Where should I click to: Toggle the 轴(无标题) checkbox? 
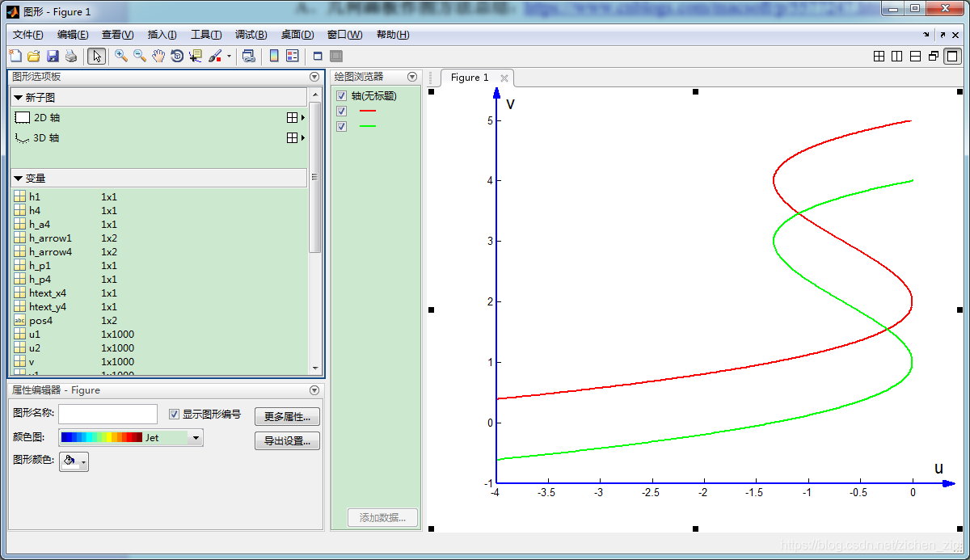coord(341,96)
